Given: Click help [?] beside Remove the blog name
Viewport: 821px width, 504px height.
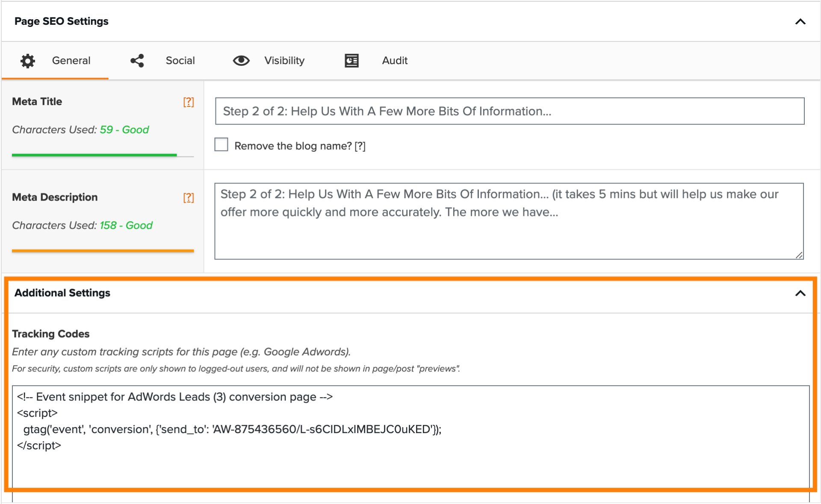Looking at the screenshot, I should 360,146.
